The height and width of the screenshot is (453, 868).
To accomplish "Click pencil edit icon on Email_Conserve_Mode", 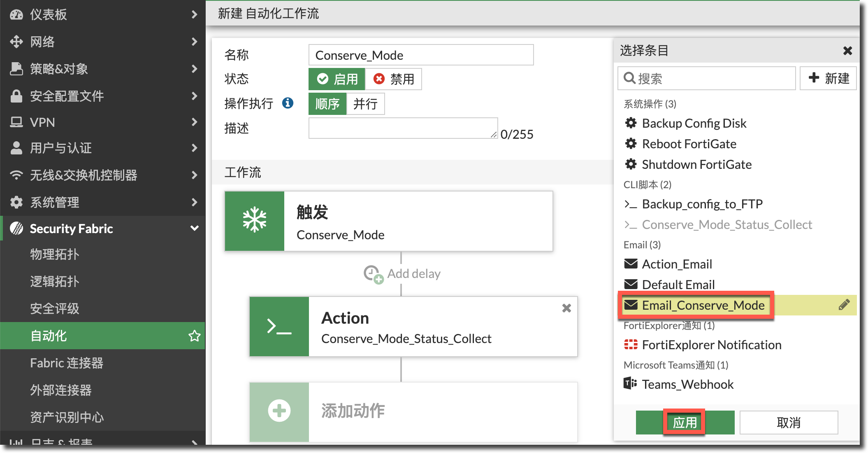I will (x=844, y=305).
